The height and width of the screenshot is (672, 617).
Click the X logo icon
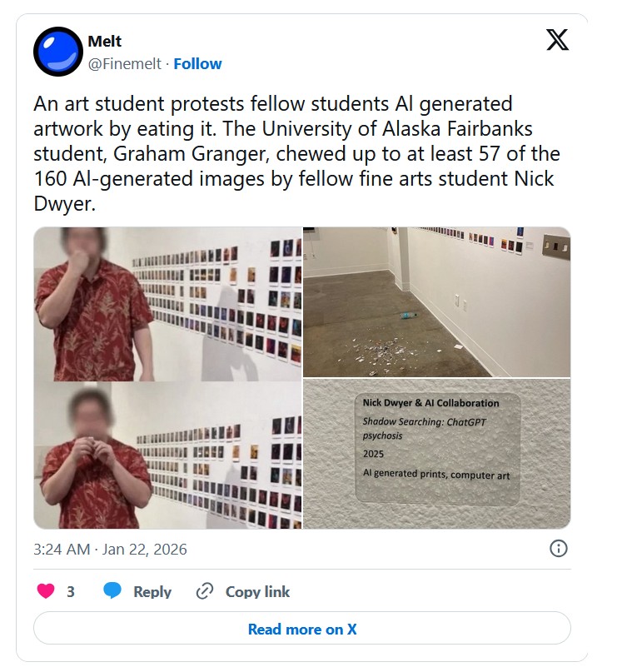557,40
